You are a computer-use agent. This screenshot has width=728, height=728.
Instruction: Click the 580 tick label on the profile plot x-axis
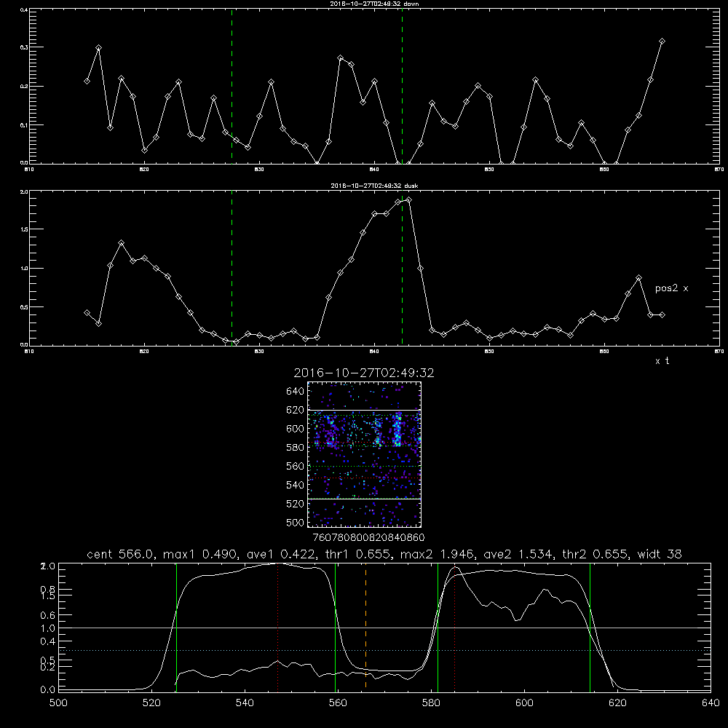pos(431,703)
